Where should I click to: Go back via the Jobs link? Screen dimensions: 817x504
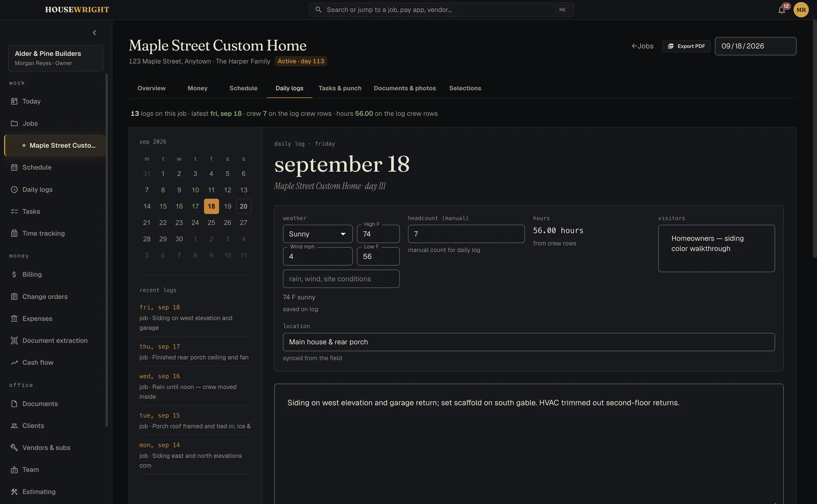coord(642,46)
